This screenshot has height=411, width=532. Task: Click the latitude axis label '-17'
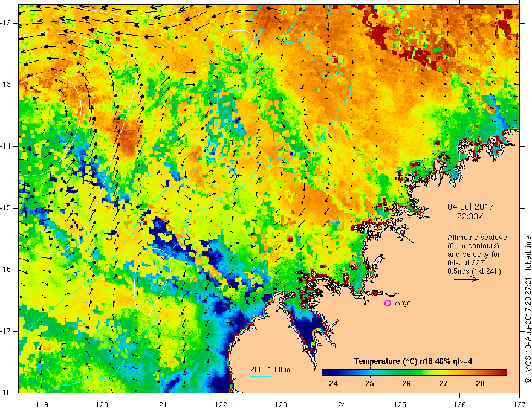(x=6, y=331)
